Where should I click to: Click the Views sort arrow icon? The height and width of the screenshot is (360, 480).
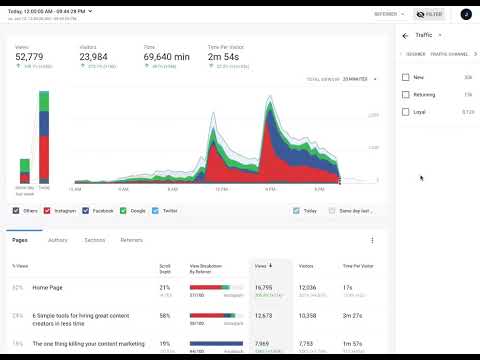click(x=271, y=265)
